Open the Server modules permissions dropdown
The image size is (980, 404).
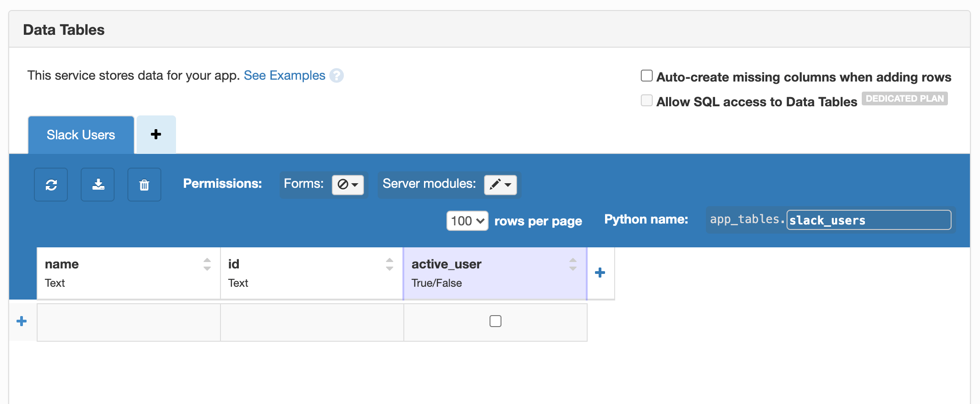500,185
